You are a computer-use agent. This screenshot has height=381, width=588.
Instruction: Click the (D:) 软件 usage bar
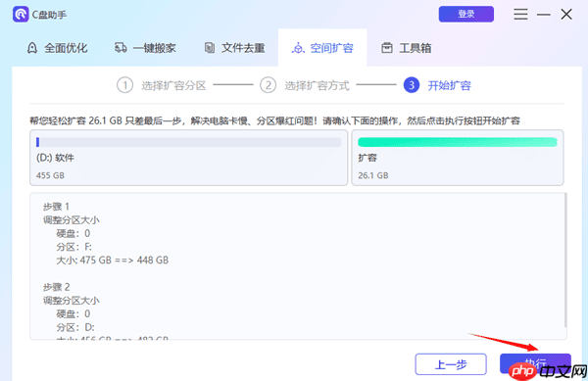tap(188, 142)
